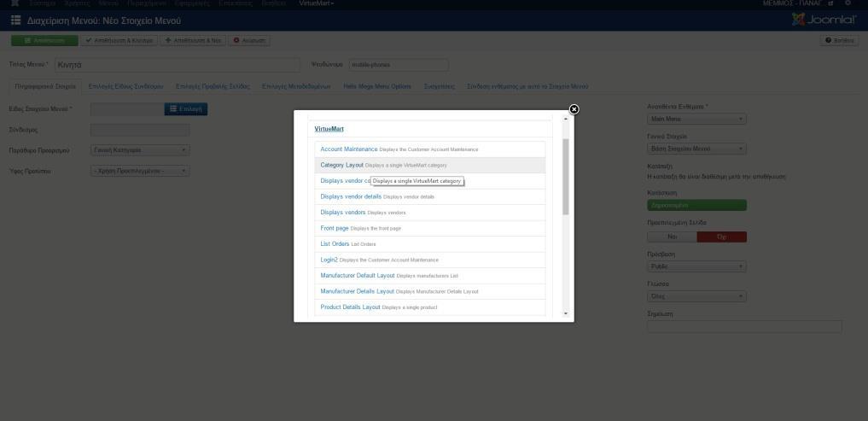
Task: Close the menu item type popup
Action: tap(574, 109)
